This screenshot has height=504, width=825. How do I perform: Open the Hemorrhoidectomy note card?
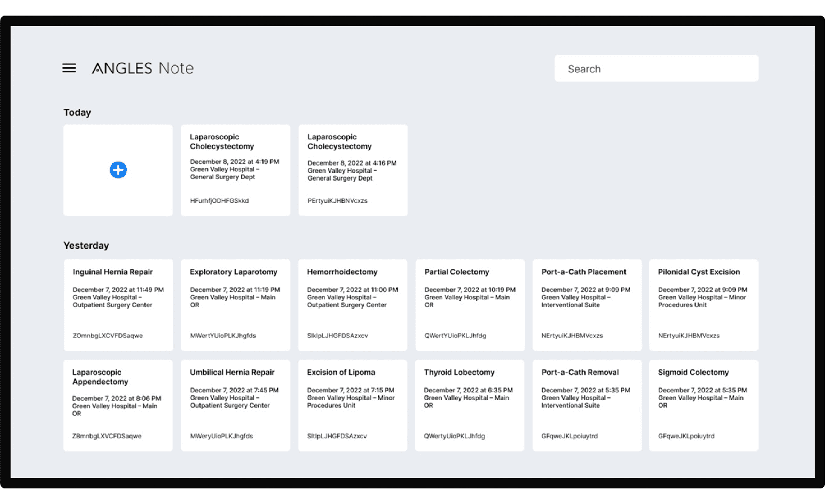click(x=352, y=305)
